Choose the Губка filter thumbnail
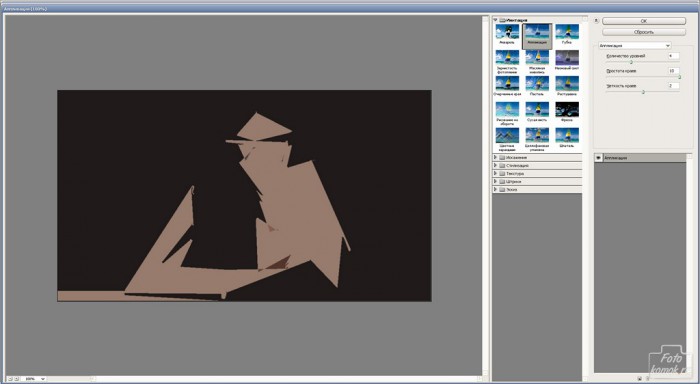This screenshot has width=700, height=384. click(x=567, y=32)
